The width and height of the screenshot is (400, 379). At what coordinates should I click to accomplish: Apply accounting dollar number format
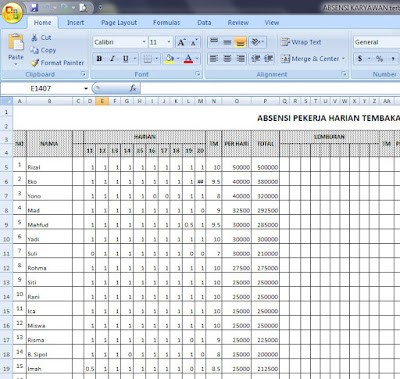[x=360, y=59]
